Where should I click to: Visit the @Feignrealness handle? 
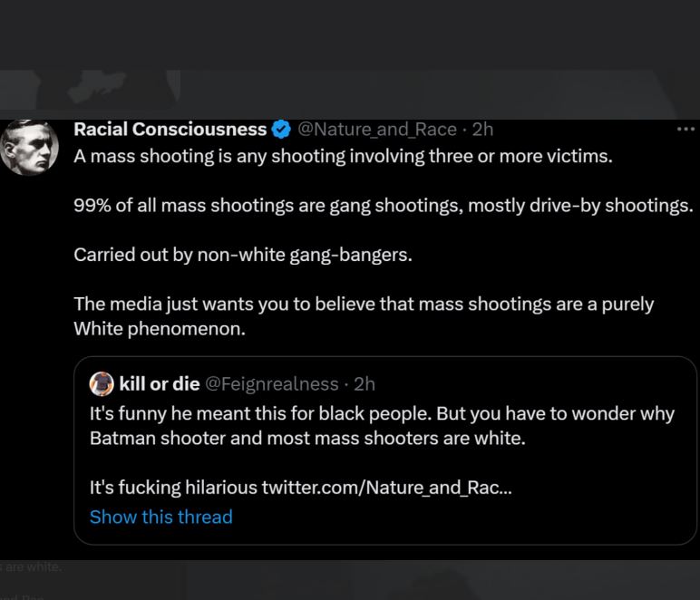pyautogui.click(x=272, y=383)
